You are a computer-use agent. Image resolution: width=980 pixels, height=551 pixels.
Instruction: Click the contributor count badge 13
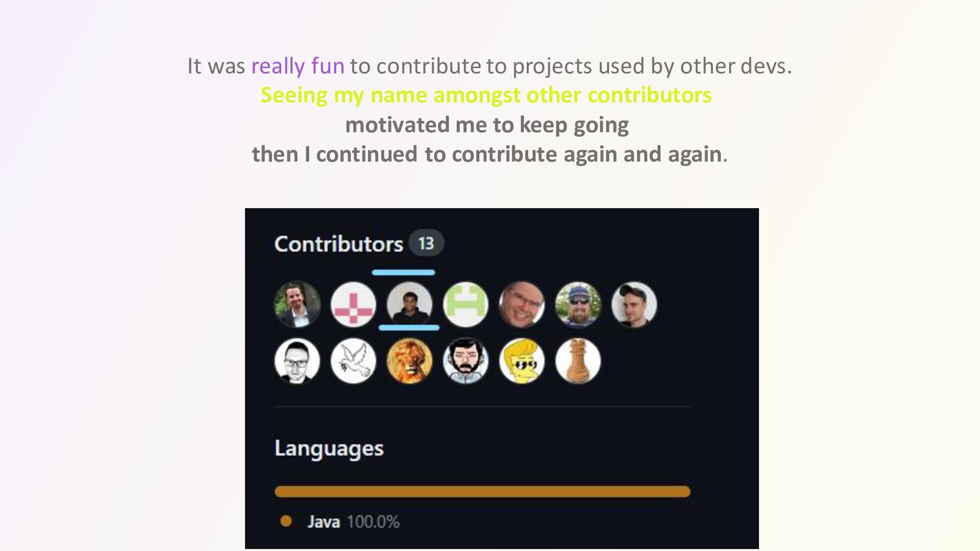426,243
